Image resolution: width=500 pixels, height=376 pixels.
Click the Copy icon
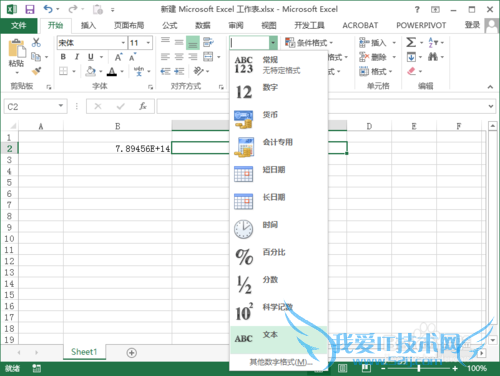(36, 57)
